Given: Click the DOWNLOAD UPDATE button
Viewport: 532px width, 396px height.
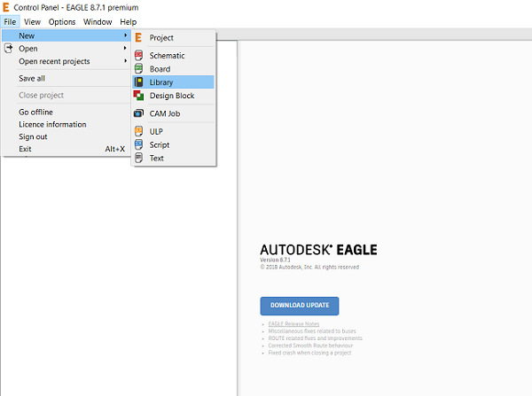Looking at the screenshot, I should (300, 306).
